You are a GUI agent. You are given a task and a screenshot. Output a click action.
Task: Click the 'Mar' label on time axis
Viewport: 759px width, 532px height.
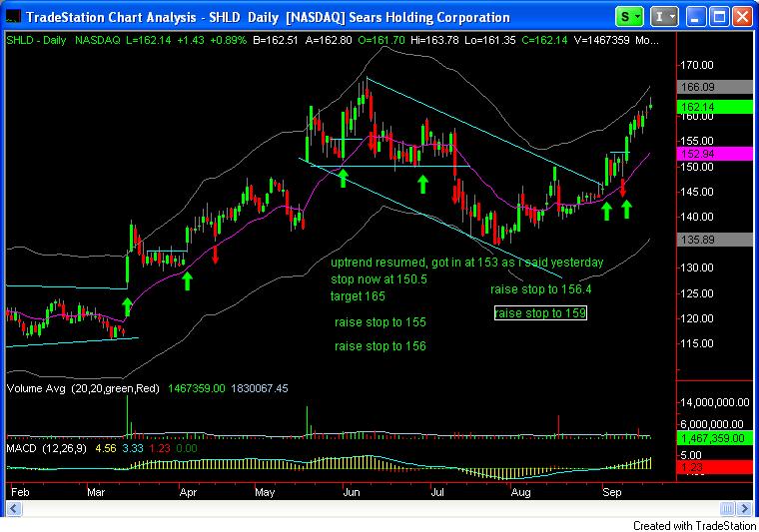96,492
